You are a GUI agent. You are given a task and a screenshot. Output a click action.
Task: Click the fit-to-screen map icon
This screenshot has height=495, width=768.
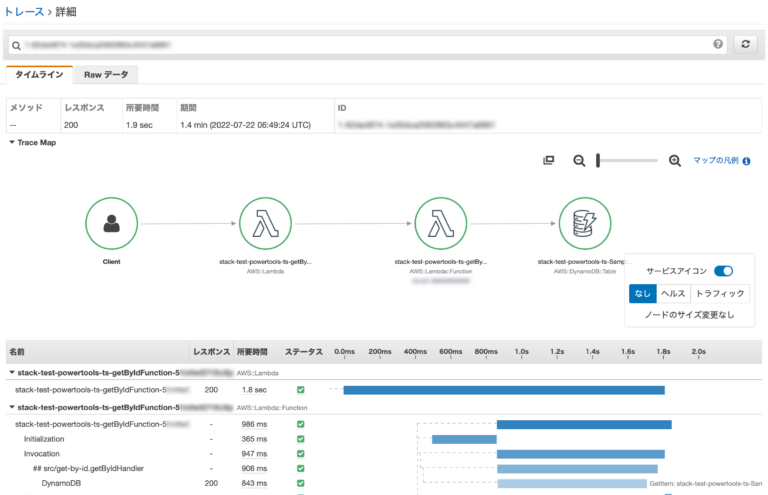point(549,160)
